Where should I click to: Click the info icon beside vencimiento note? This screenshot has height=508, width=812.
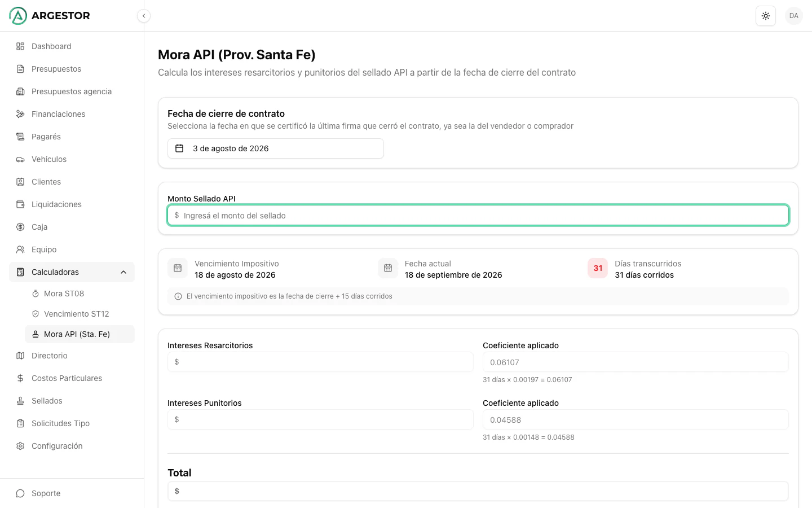(178, 296)
